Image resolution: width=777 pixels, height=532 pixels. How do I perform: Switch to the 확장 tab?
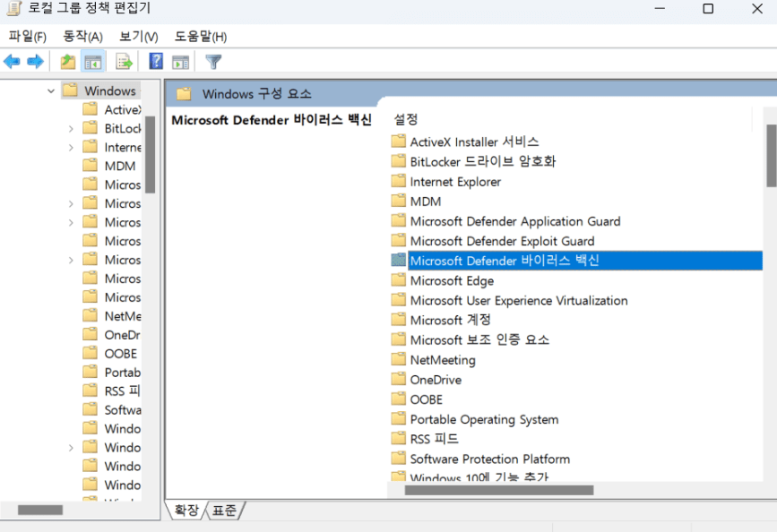tap(186, 511)
